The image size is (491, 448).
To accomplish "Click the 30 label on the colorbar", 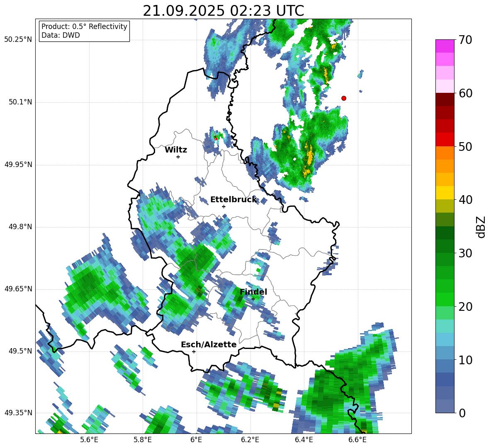I will click(465, 253).
